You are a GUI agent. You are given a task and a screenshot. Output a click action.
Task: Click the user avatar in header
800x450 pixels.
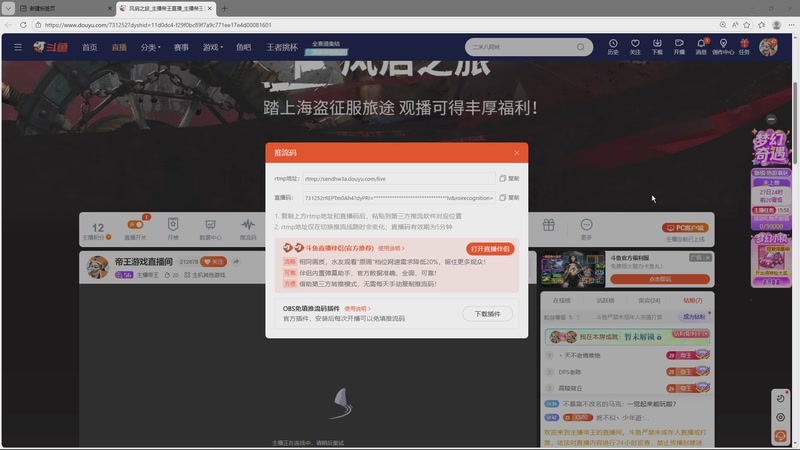768,47
